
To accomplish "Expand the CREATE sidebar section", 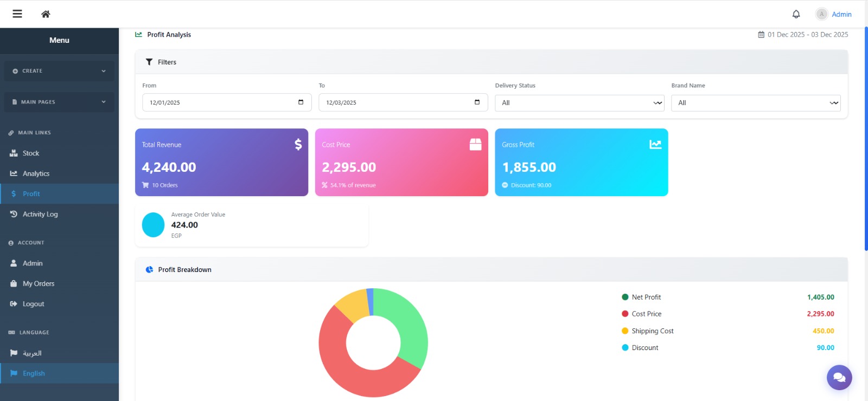I will click(59, 71).
